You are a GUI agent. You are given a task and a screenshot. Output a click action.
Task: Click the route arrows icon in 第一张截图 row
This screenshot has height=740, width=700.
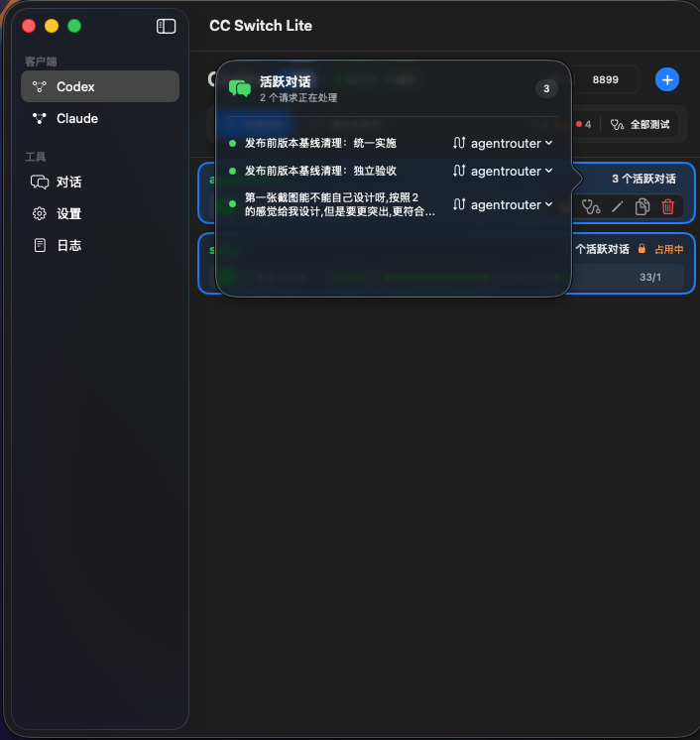pos(459,204)
